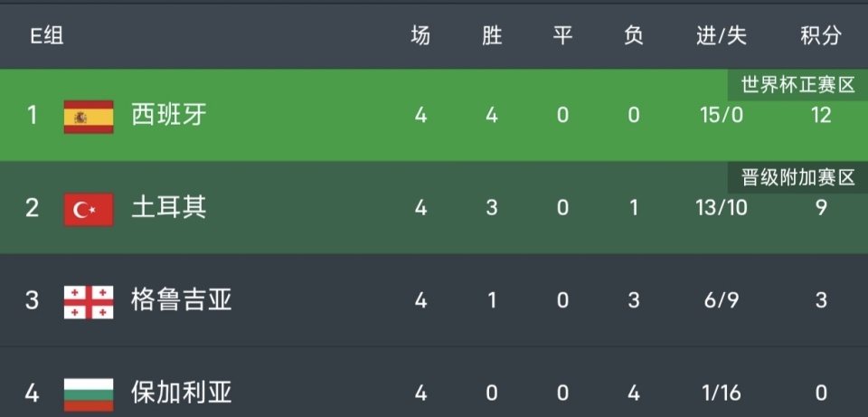The height and width of the screenshot is (417, 868).
Task: Click the Turkey flag icon
Action: click(88, 209)
